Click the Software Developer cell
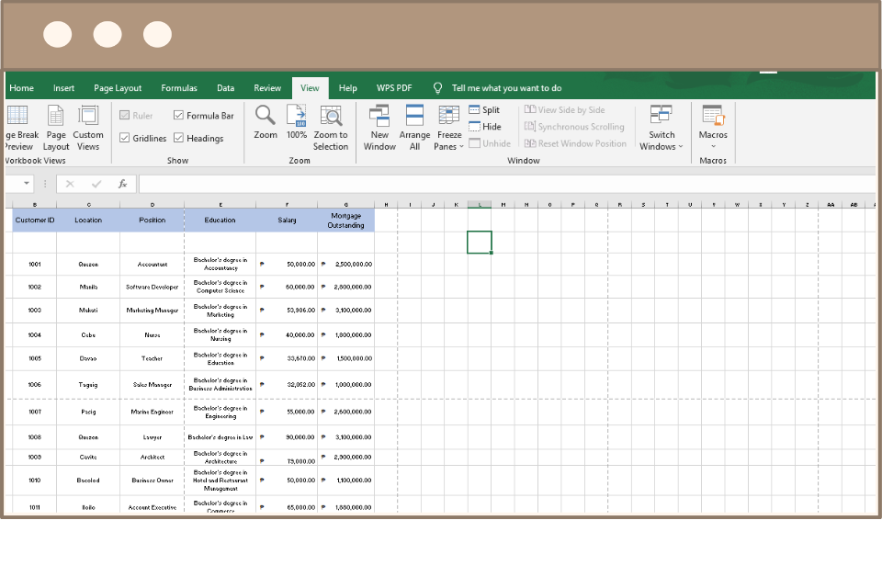Image resolution: width=882 pixels, height=588 pixels. click(152, 287)
